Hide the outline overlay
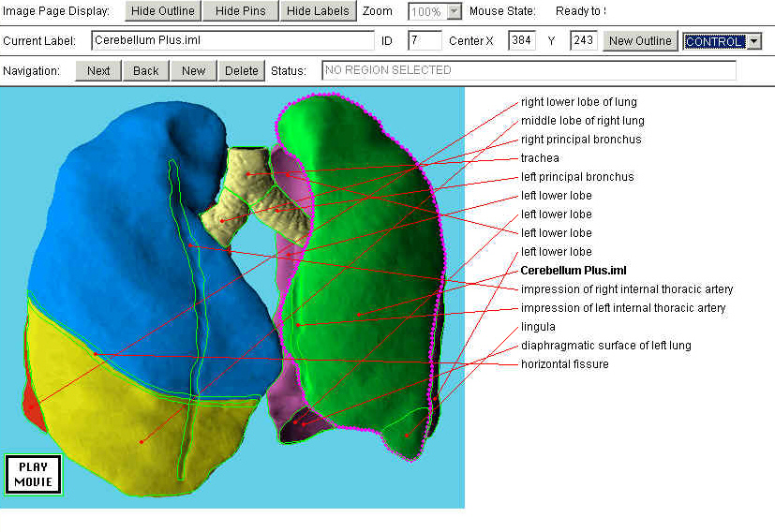Image resolution: width=775 pixels, height=532 pixels. click(x=163, y=11)
